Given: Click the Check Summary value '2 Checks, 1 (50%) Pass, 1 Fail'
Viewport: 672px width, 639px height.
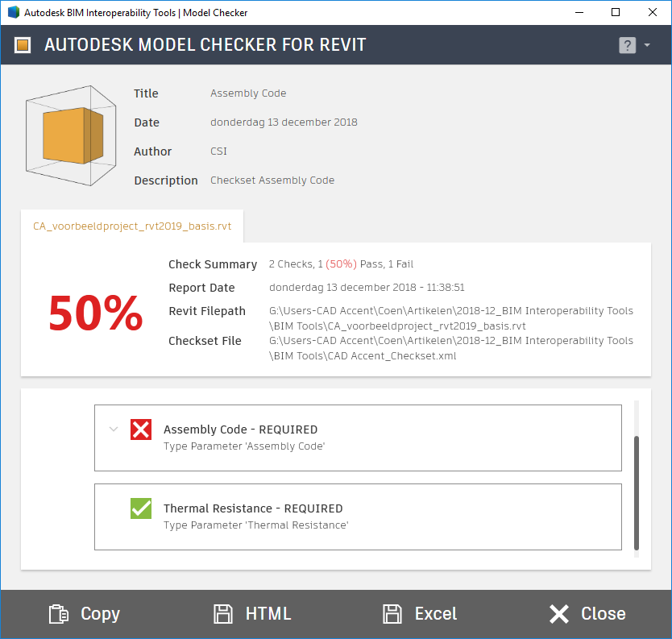Looking at the screenshot, I should coord(341,264).
